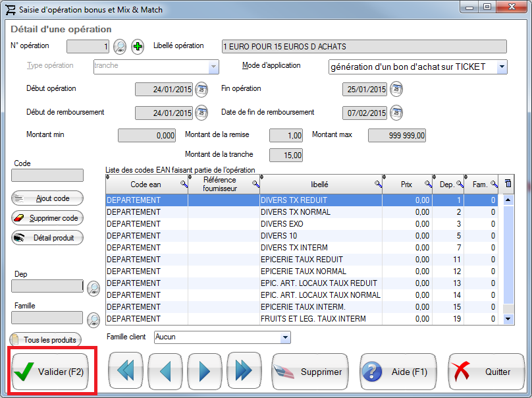Click the Tous les produits button
This screenshot has width=532, height=398.
45,339
